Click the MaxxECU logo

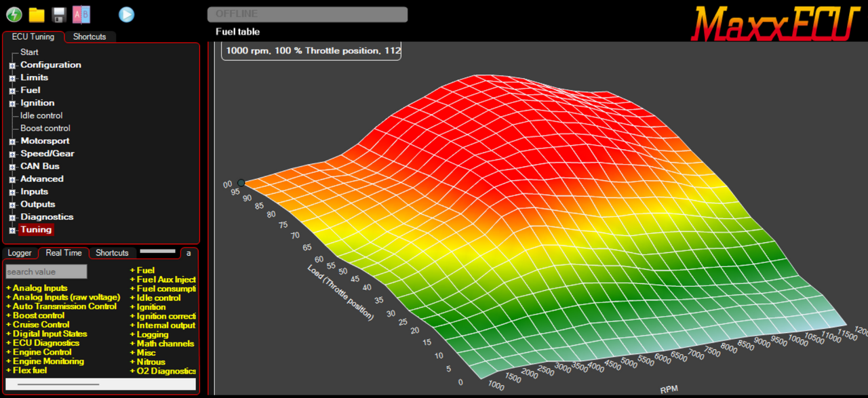coord(775,22)
